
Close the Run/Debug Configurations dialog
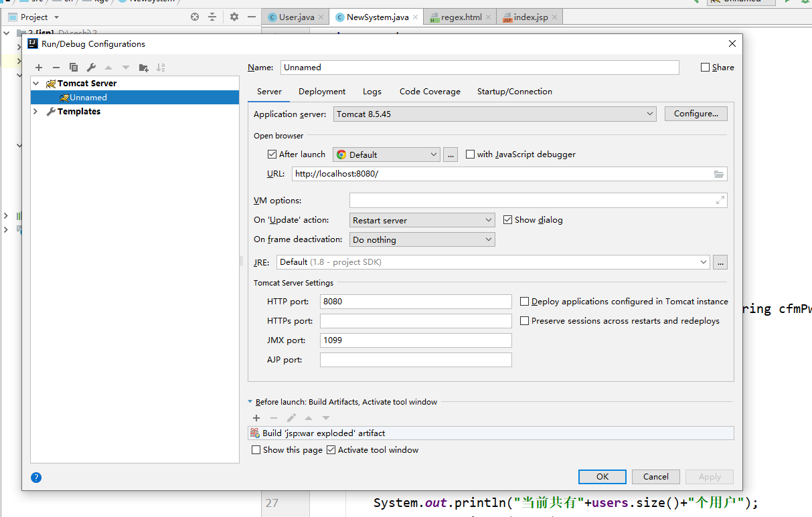(732, 43)
